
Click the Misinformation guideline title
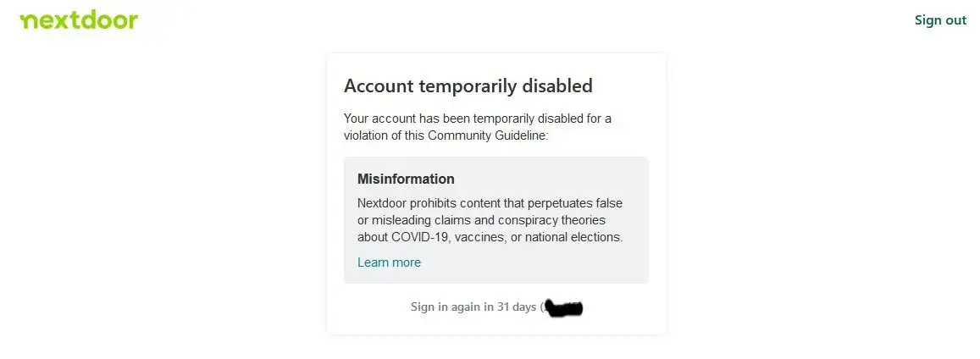click(406, 179)
